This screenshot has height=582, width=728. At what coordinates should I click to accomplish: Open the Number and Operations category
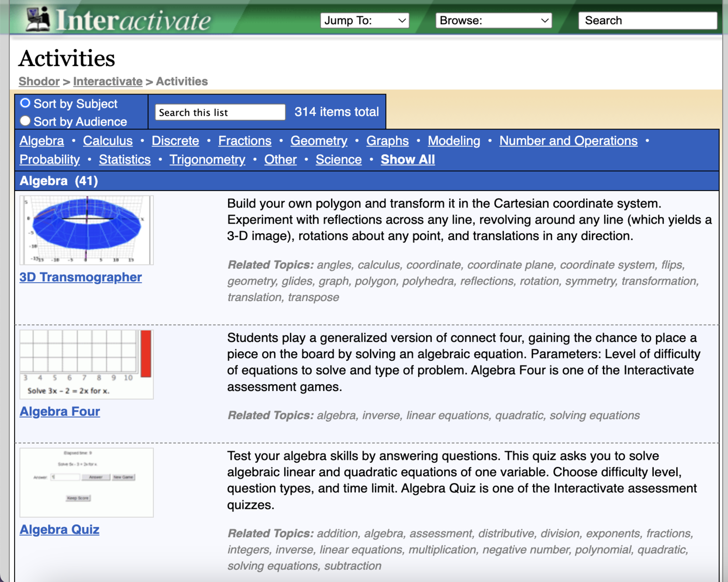(x=568, y=141)
